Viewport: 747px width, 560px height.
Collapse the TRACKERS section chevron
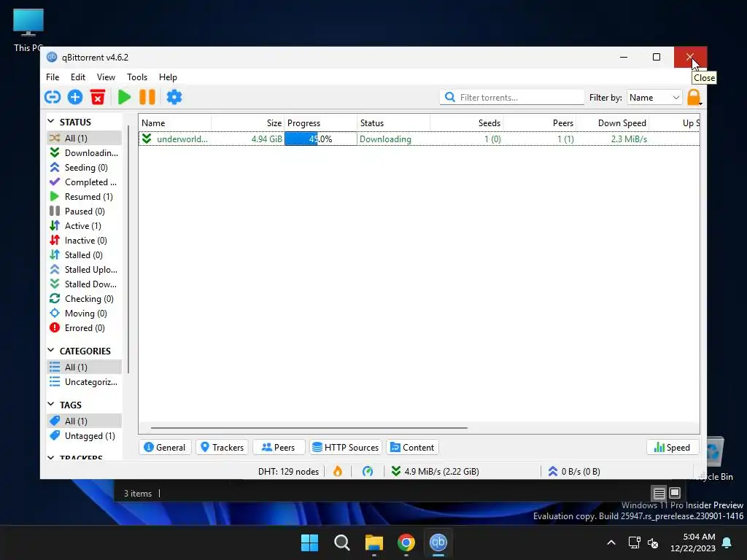[51, 457]
